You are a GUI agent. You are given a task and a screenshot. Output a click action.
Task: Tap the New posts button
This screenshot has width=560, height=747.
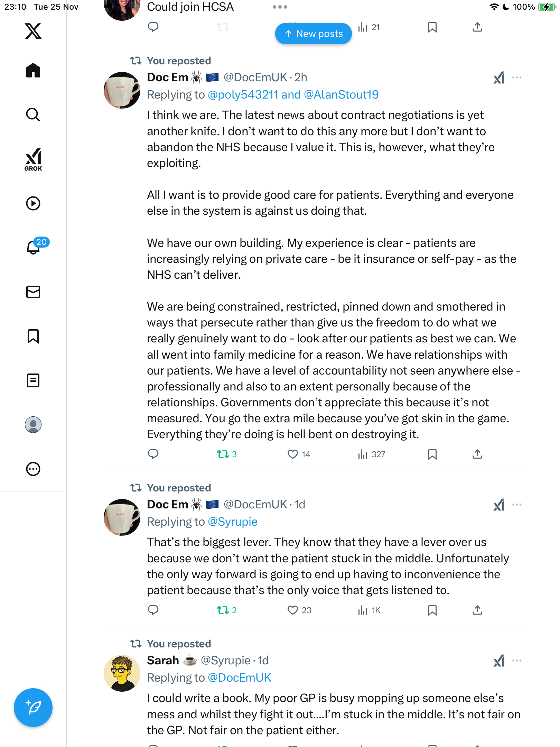(x=313, y=34)
